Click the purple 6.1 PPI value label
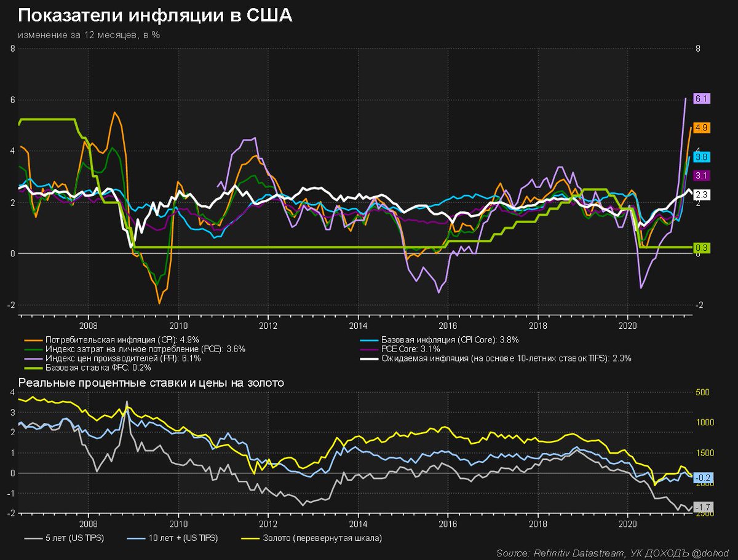Viewport: 738px width, 560px height. click(x=702, y=98)
